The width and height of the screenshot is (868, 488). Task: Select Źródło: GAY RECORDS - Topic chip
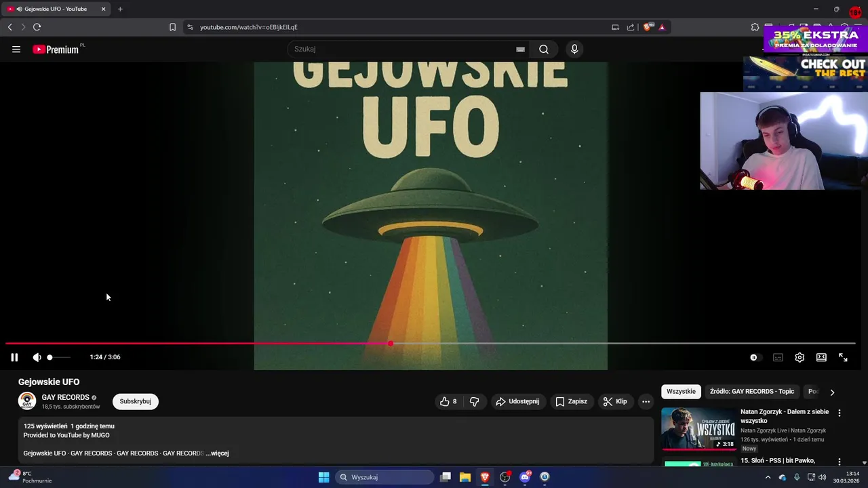[x=752, y=391]
